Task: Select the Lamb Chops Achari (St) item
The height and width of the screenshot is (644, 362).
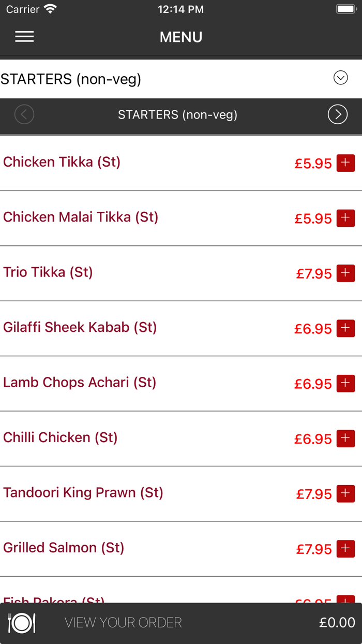Action: point(80,383)
